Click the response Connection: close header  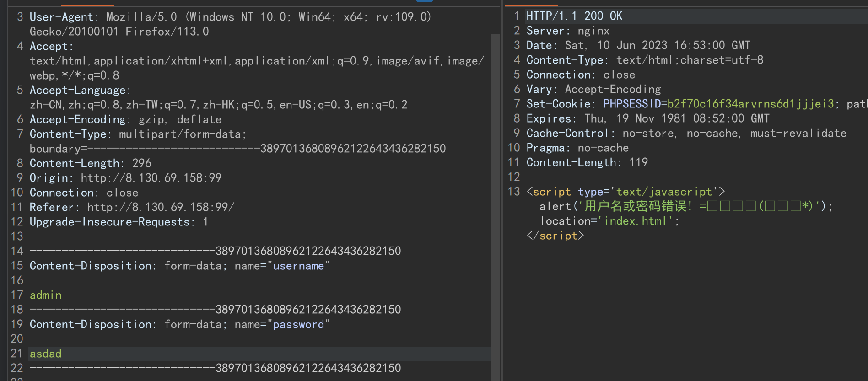click(581, 75)
